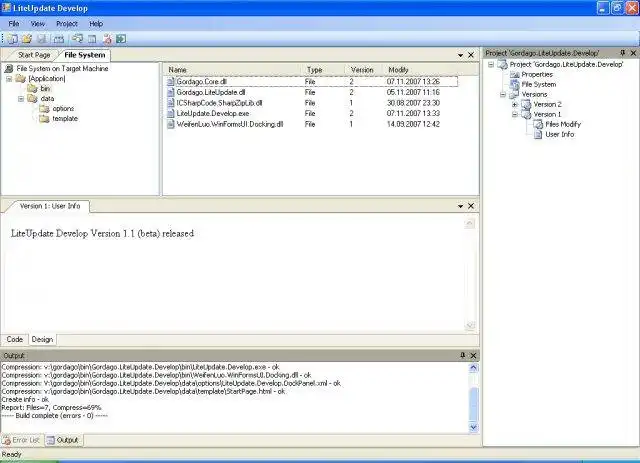Click the pushpin icon on Project panel header

pyautogui.click(x=622, y=53)
